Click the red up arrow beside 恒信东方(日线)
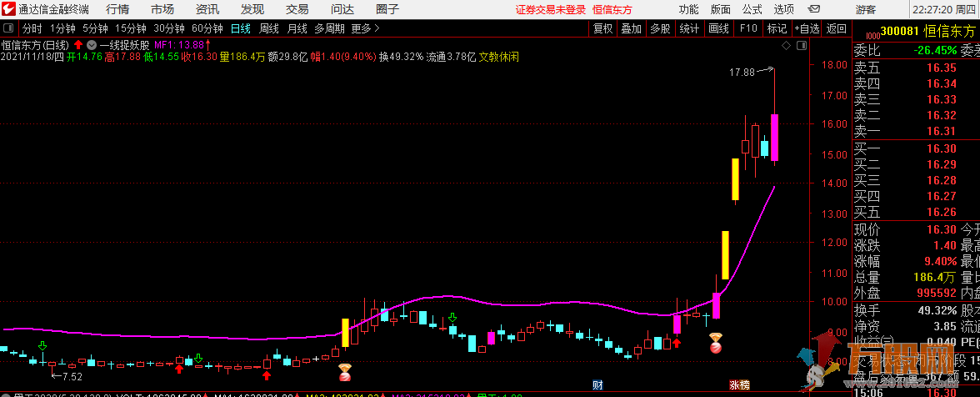Viewport: 980px width, 397px height. click(78, 45)
